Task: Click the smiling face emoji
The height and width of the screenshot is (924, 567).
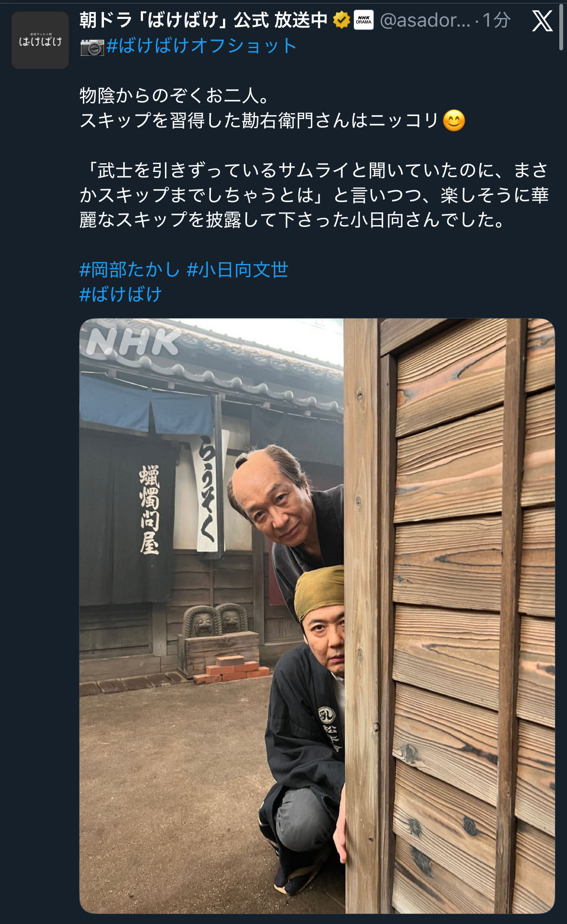Action: [454, 120]
